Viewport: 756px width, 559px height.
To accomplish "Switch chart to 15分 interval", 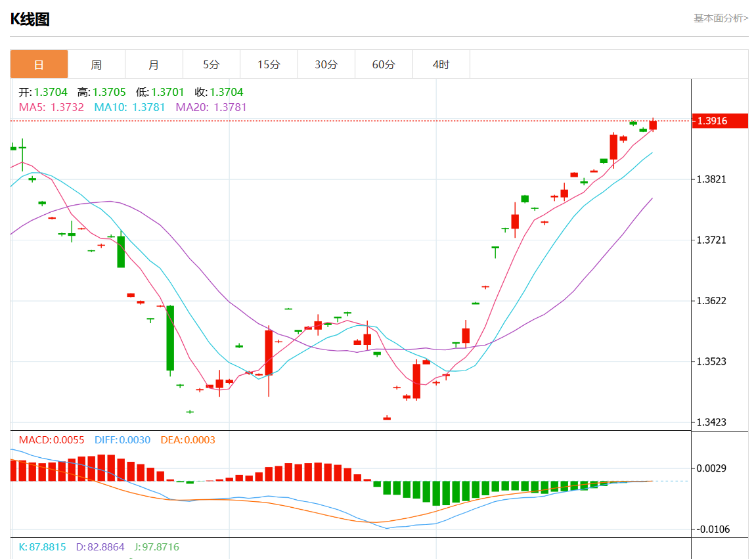I will pyautogui.click(x=269, y=64).
